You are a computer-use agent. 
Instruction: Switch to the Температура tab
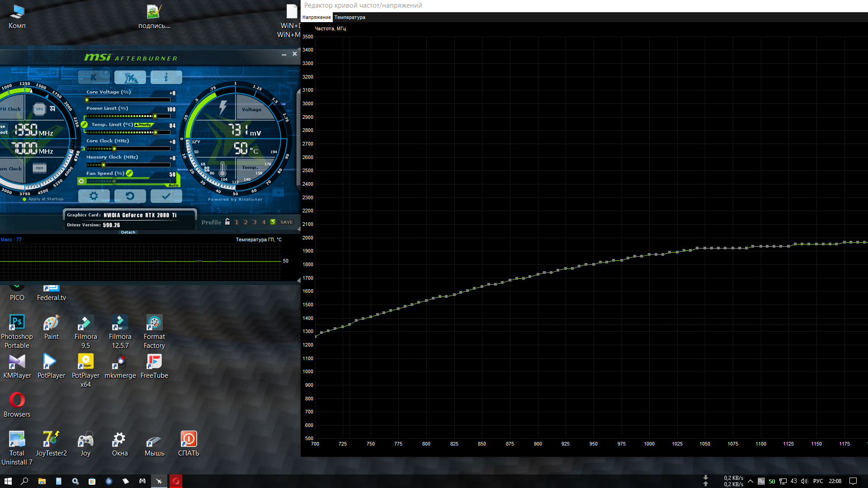(350, 17)
